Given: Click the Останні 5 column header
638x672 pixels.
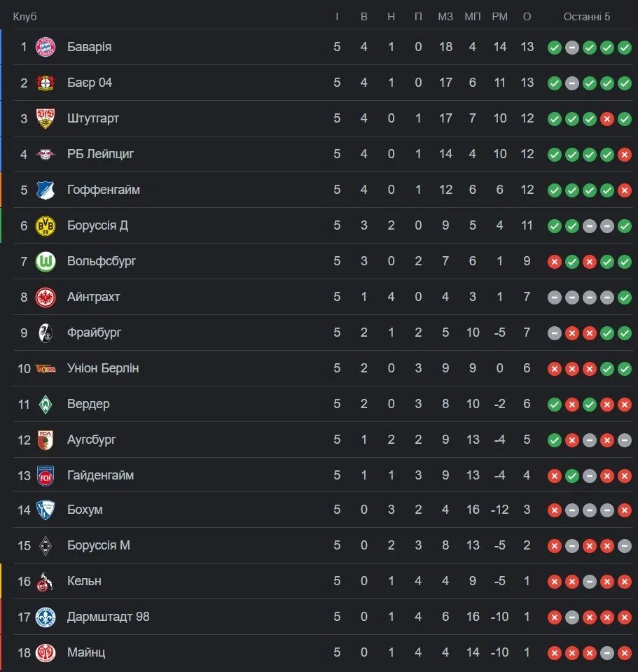Looking at the screenshot, I should tap(587, 16).
